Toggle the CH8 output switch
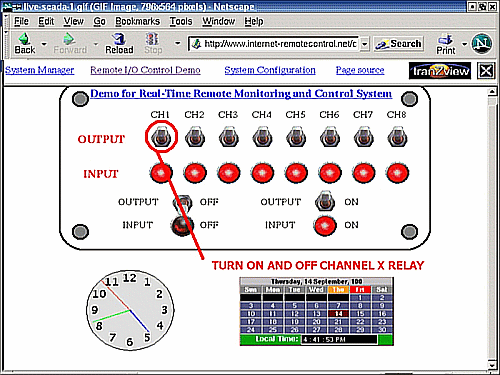 [x=397, y=137]
